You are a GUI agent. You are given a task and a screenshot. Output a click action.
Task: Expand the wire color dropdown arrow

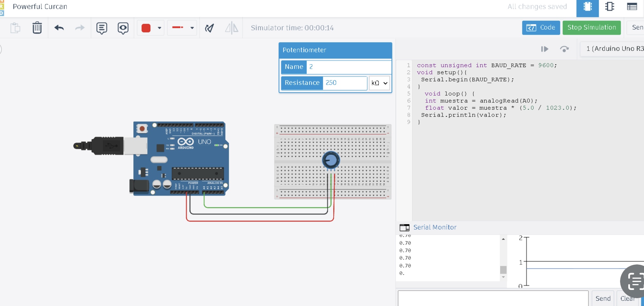[x=159, y=28]
